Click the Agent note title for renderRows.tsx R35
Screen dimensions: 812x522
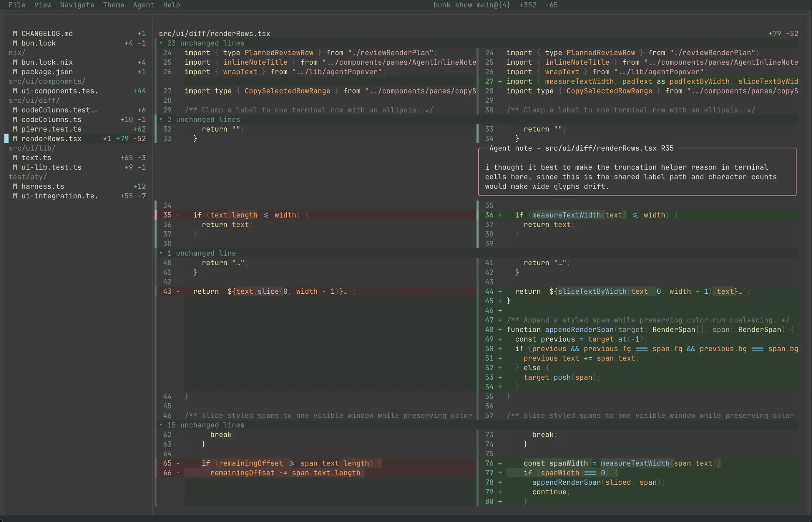[x=581, y=148]
